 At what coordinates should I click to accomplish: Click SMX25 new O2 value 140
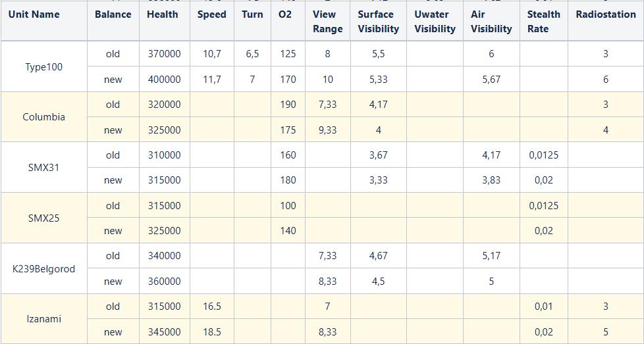[288, 230]
